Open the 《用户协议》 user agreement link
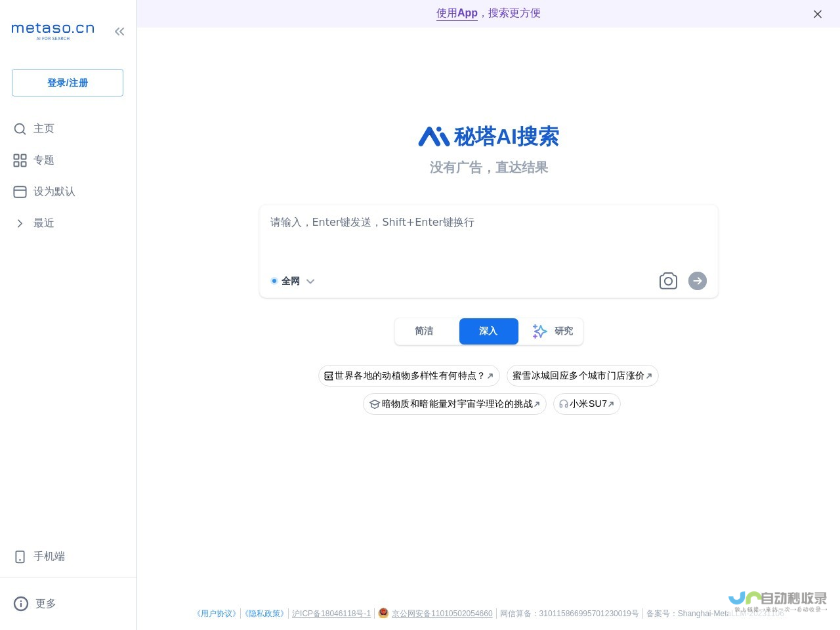Viewport: 840px width, 630px height. [217, 614]
